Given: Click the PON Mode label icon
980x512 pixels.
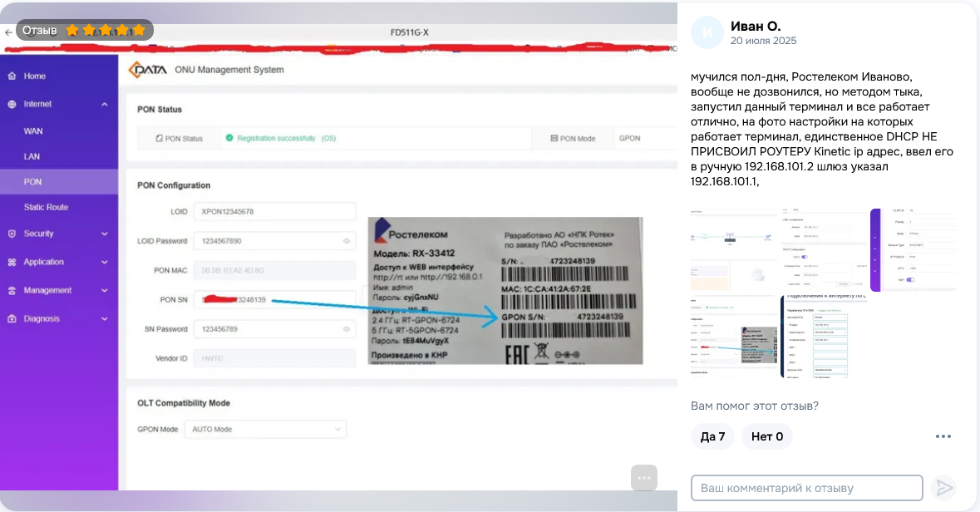Looking at the screenshot, I should click(554, 138).
